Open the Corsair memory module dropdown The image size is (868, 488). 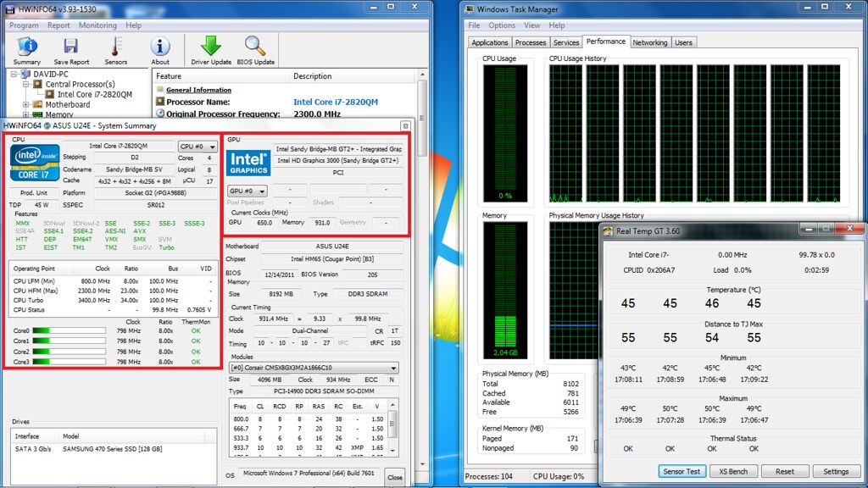coord(314,368)
